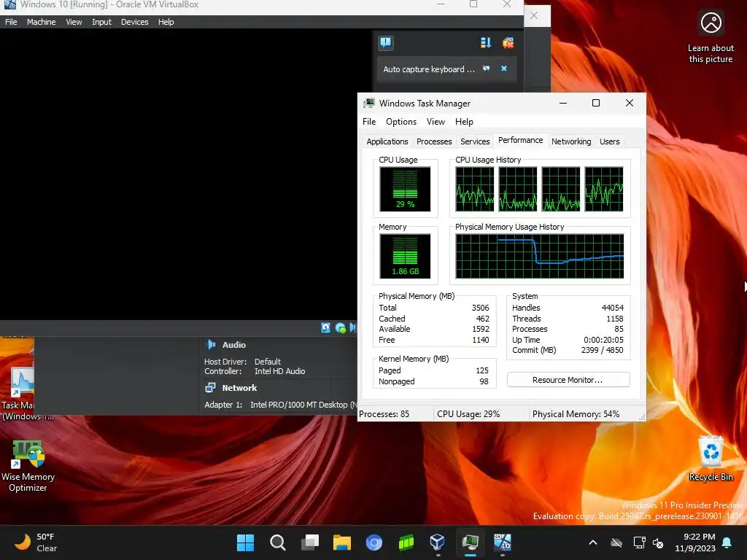Screen dimensions: 747x560
Task: Click the sort notifications icon in VirtualBox
Action: 485,43
